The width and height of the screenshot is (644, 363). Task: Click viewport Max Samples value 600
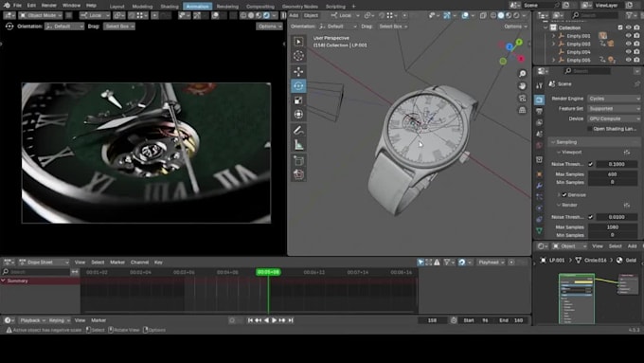613,174
